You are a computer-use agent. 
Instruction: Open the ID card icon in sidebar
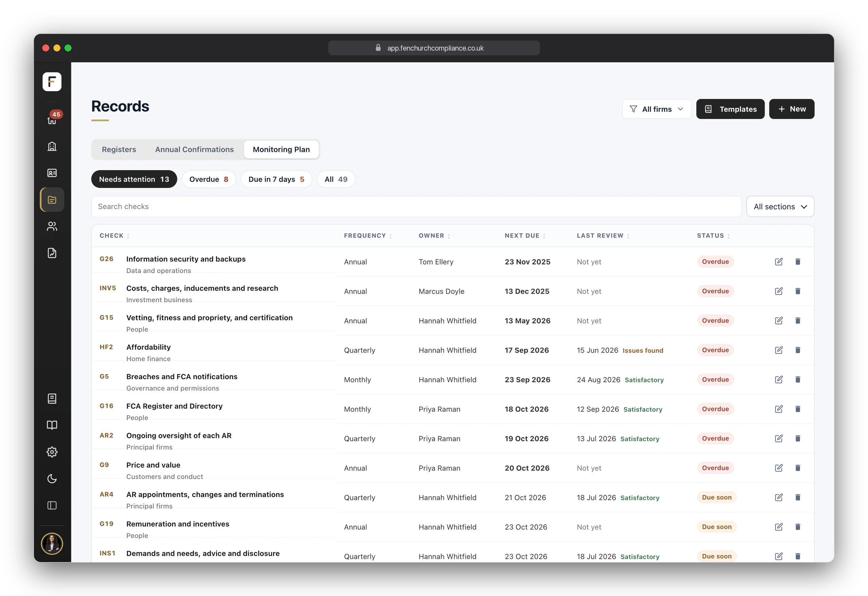(52, 173)
